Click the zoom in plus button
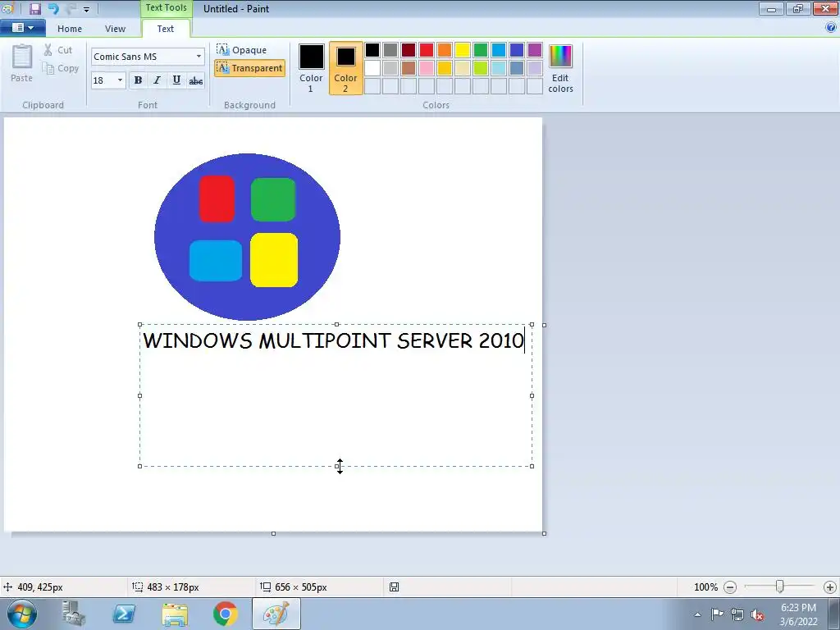 830,587
